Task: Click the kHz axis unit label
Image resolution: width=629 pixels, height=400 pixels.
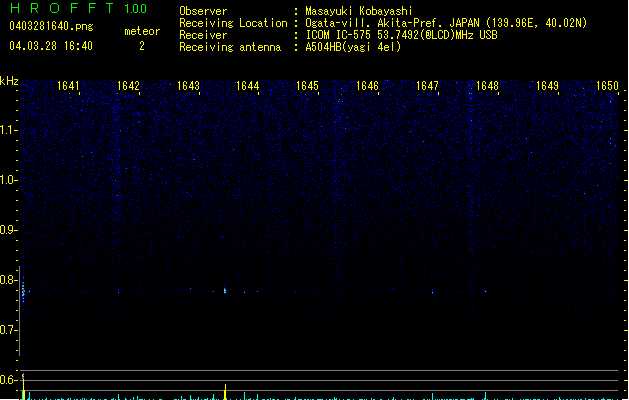Action: tap(9, 81)
